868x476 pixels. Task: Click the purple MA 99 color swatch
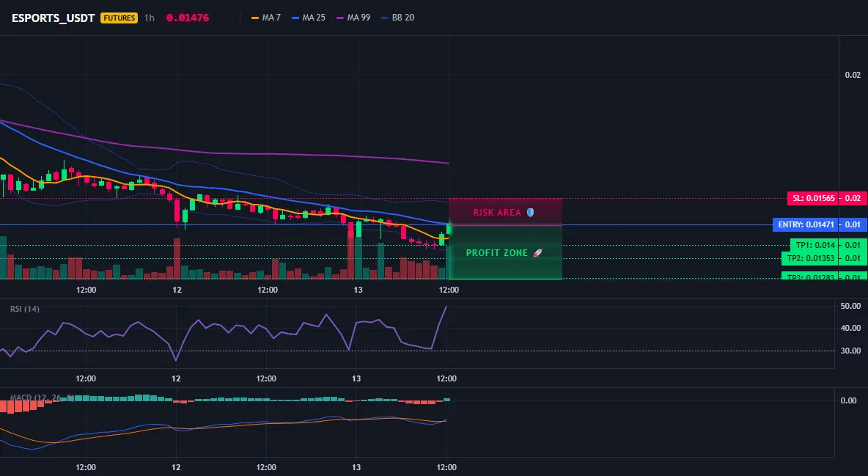pos(340,18)
